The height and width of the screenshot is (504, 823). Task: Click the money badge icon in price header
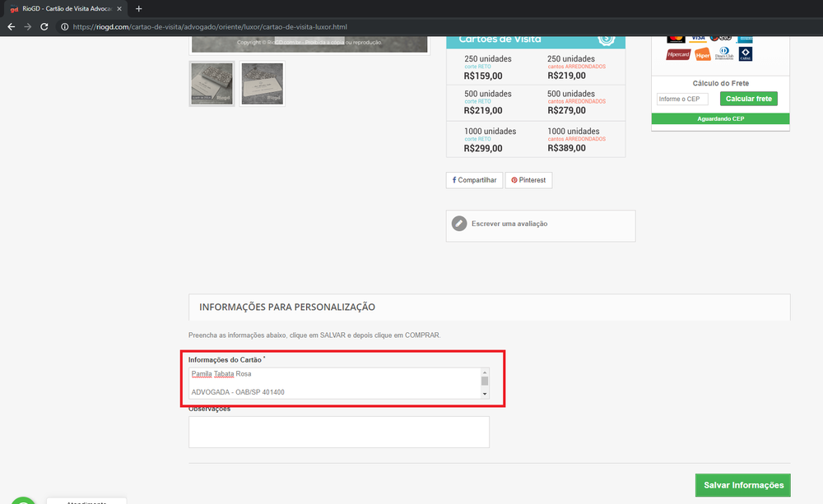coord(607,39)
